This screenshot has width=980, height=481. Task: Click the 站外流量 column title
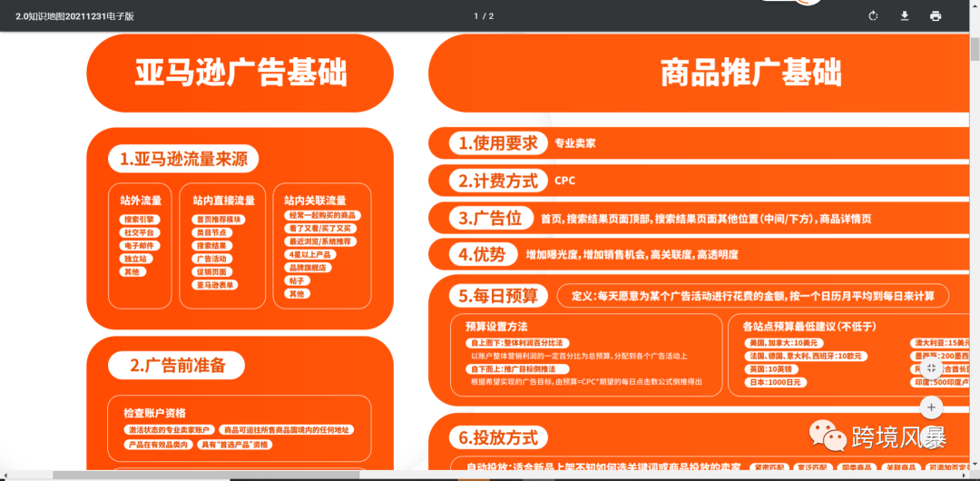(141, 201)
